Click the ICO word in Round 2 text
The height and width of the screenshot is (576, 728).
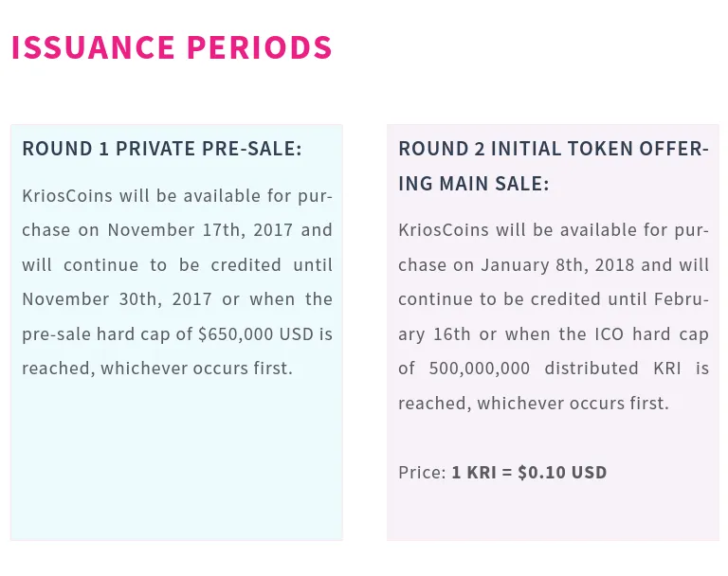tap(610, 334)
